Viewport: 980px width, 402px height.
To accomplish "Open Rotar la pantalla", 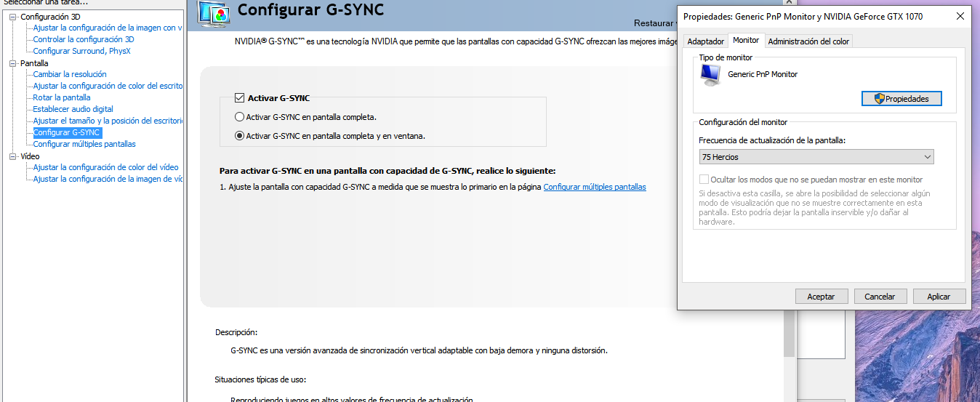I will coord(62,97).
